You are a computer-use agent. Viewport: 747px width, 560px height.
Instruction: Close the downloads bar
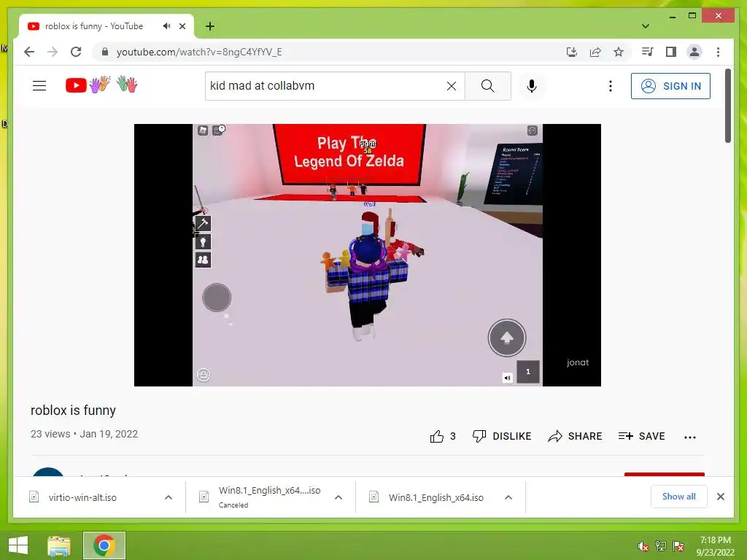tap(720, 497)
